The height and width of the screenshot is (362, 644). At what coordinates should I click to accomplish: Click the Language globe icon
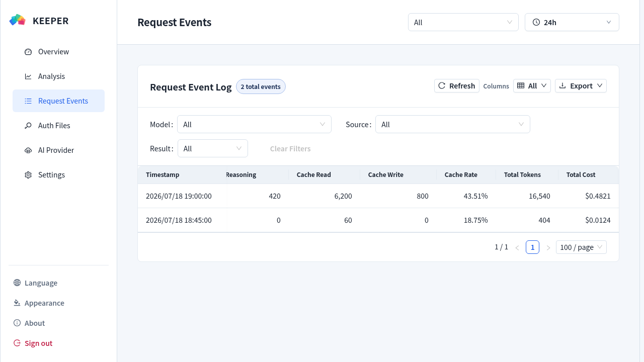click(17, 283)
